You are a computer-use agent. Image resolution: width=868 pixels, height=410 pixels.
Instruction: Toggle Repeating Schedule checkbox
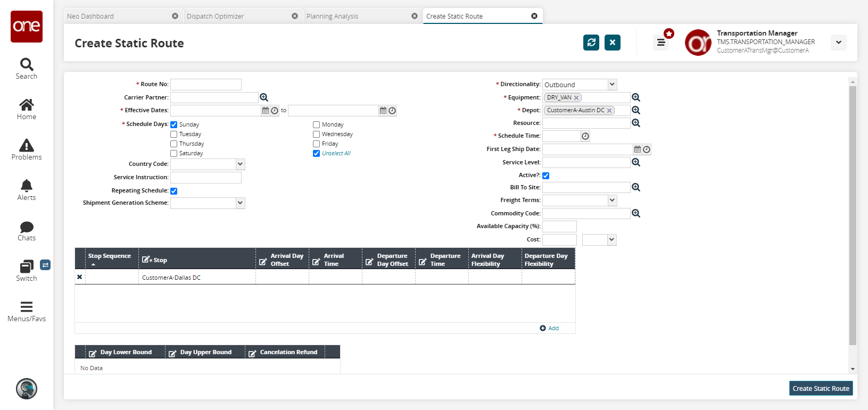(x=174, y=191)
